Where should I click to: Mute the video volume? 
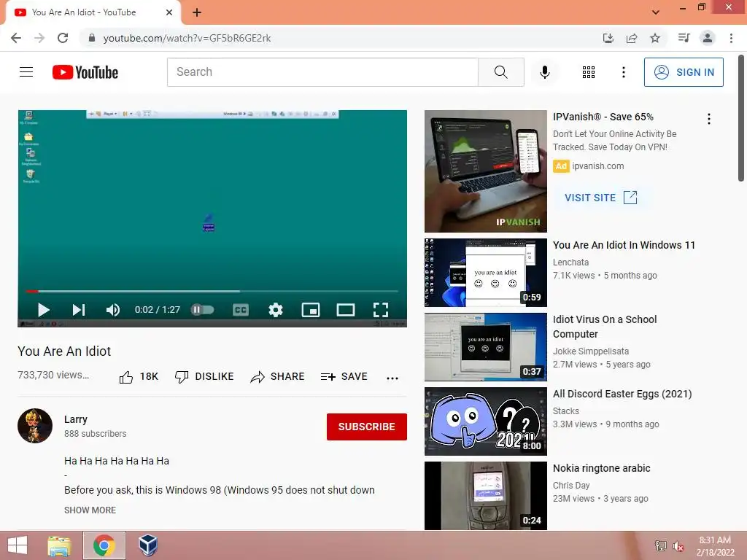point(113,310)
